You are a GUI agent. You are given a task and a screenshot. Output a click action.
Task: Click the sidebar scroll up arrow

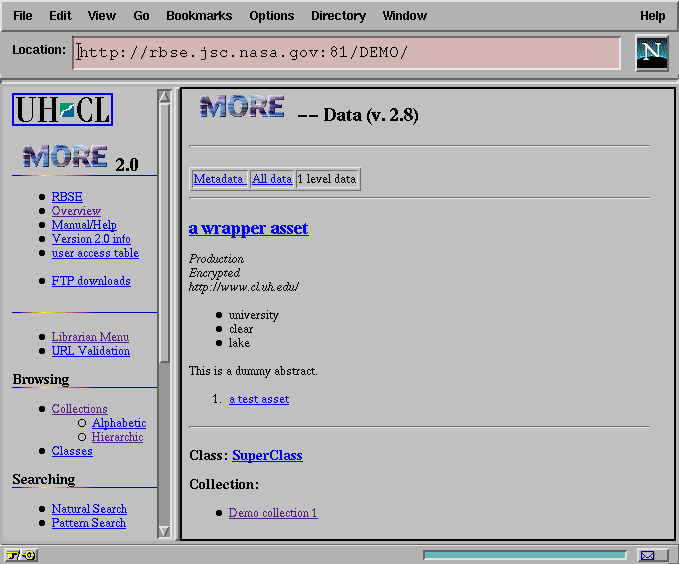tap(164, 97)
